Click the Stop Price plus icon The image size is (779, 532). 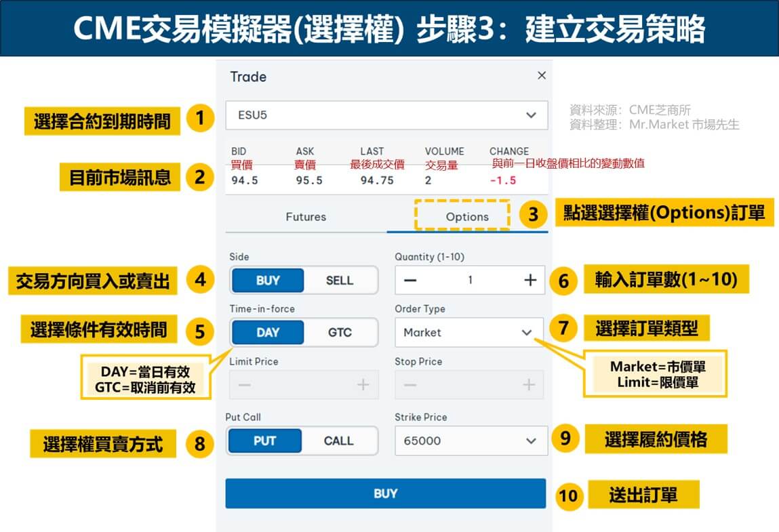tap(529, 385)
